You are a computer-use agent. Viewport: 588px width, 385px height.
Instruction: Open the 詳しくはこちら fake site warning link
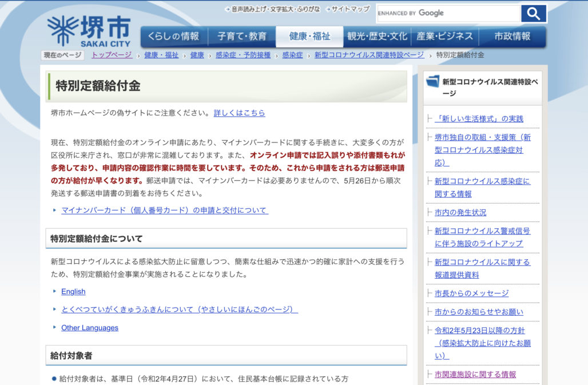tap(239, 113)
